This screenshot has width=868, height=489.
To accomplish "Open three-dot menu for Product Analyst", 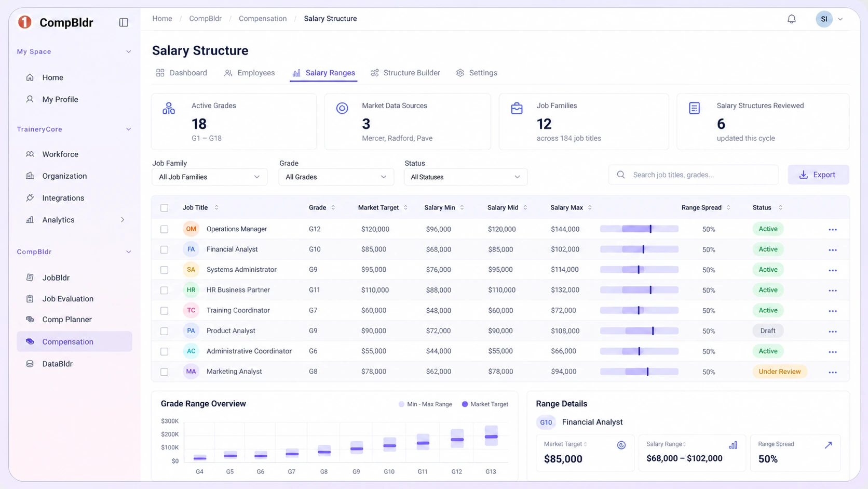I will (x=833, y=332).
